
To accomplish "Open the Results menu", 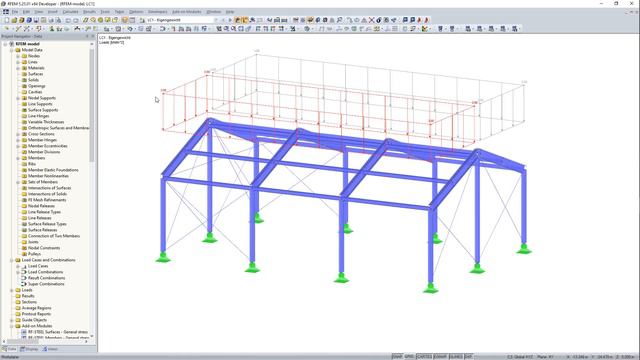I will point(89,12).
